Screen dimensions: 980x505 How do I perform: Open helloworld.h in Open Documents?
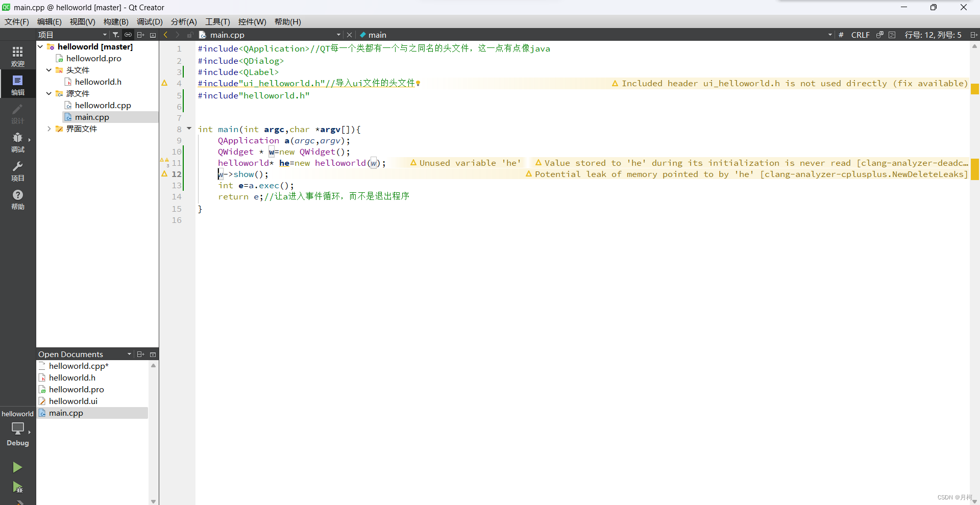coord(72,377)
